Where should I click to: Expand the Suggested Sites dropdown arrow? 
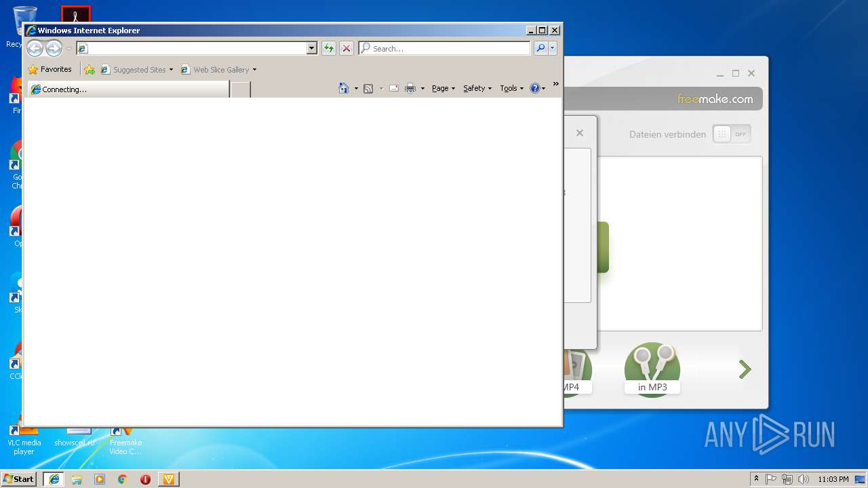coord(171,69)
